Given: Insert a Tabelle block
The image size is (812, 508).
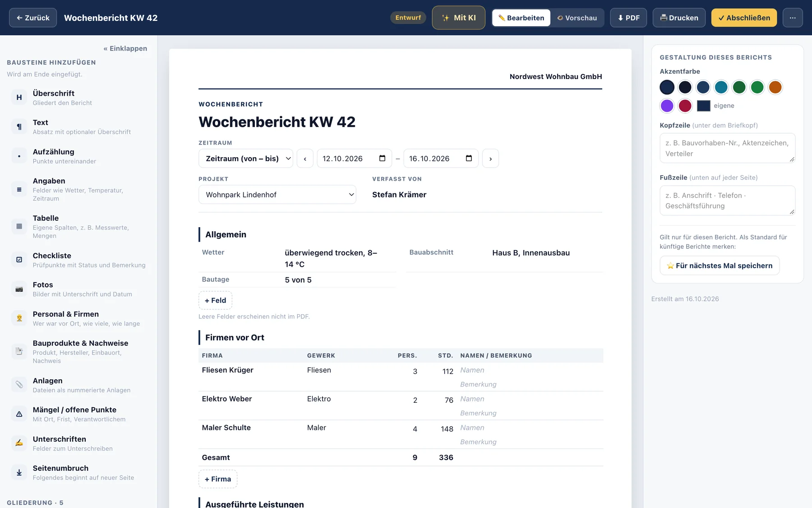Looking at the screenshot, I should (79, 227).
